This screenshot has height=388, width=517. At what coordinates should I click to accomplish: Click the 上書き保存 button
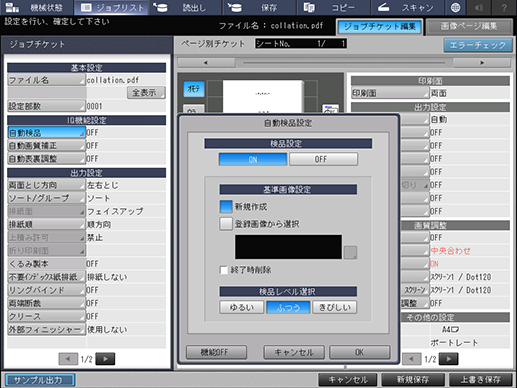tap(480, 380)
